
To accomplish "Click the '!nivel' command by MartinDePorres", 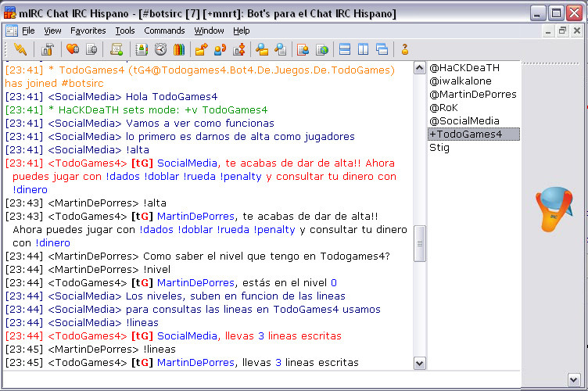I will click(x=156, y=270).
